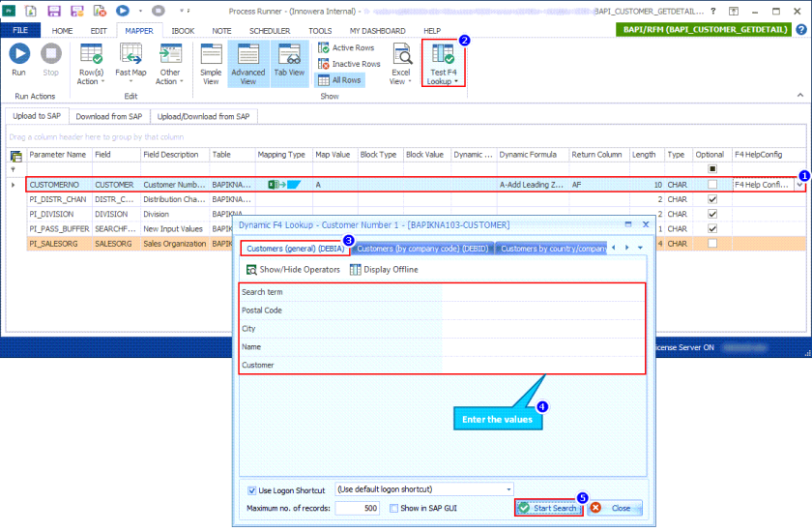The image size is (812, 532).
Task: Click save-as icon in quick access toolbar
Action: click(x=76, y=11)
